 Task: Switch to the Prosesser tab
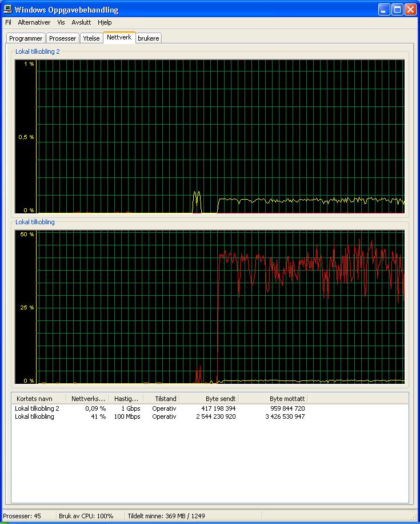[62, 38]
